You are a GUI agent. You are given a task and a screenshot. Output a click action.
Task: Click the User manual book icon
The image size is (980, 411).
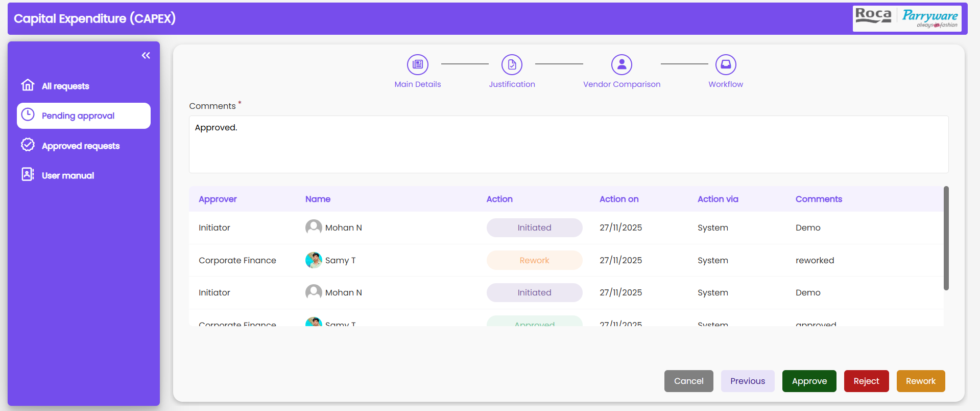click(x=28, y=175)
